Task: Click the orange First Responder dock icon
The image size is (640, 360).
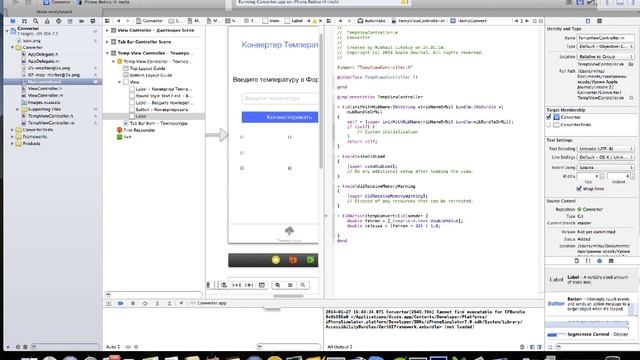Action: click(x=293, y=260)
